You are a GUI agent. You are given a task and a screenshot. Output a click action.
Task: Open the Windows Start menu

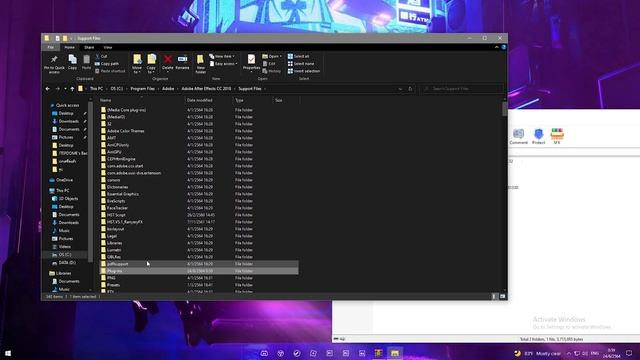(7, 353)
